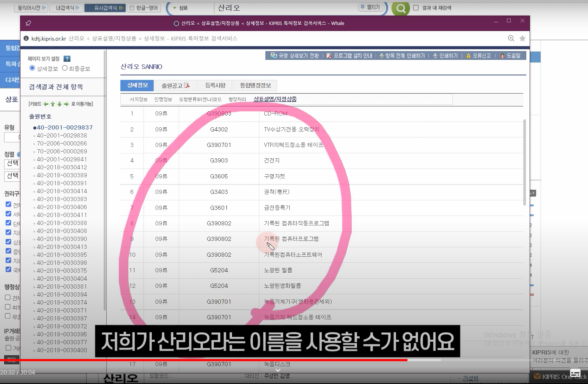This screenshot has height=384, width=588.
Task: Click the KIPRIS One Click envelope icon
Action: [x=537, y=376]
